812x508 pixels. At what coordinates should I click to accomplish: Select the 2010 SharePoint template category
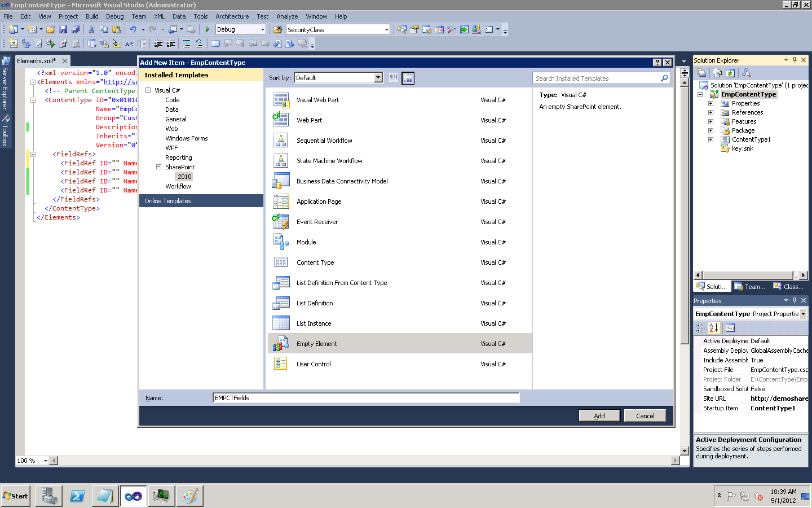tap(184, 177)
